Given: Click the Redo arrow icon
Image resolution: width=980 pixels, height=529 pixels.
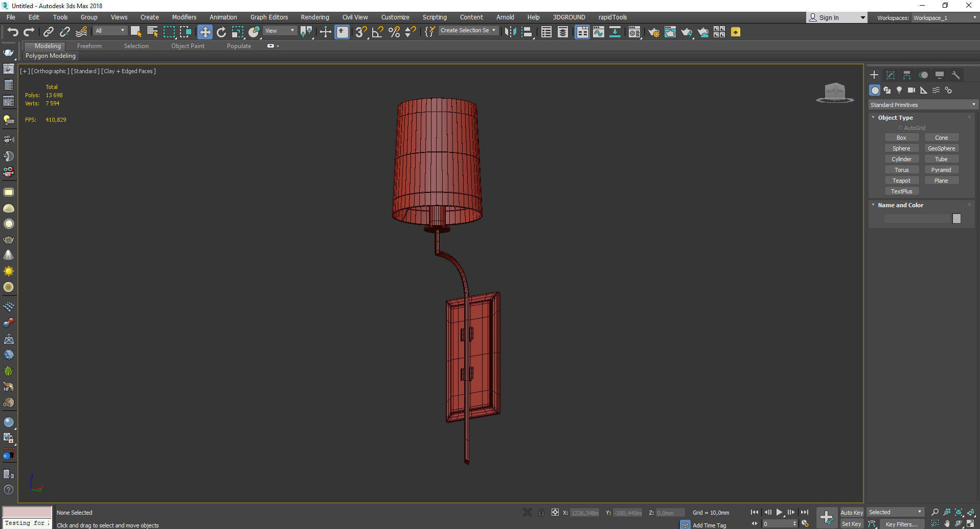Looking at the screenshot, I should click(29, 32).
